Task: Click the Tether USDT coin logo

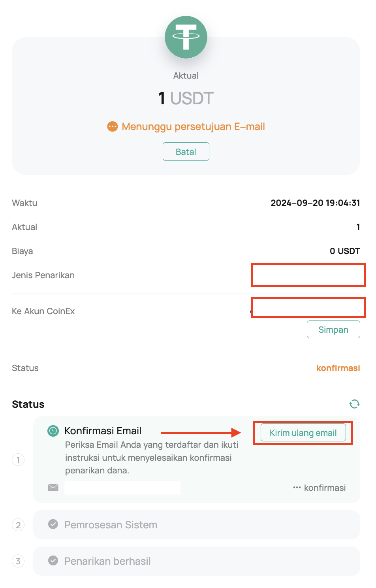Action: tap(186, 37)
